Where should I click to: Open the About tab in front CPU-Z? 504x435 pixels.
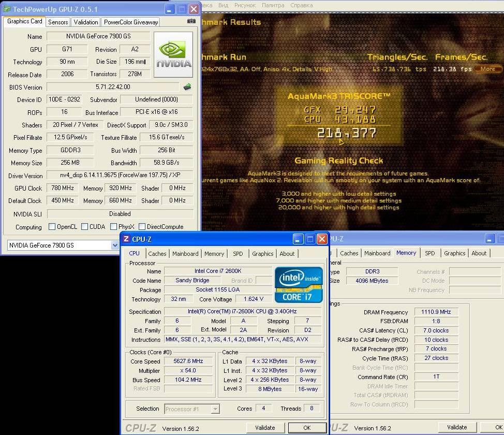287,254
